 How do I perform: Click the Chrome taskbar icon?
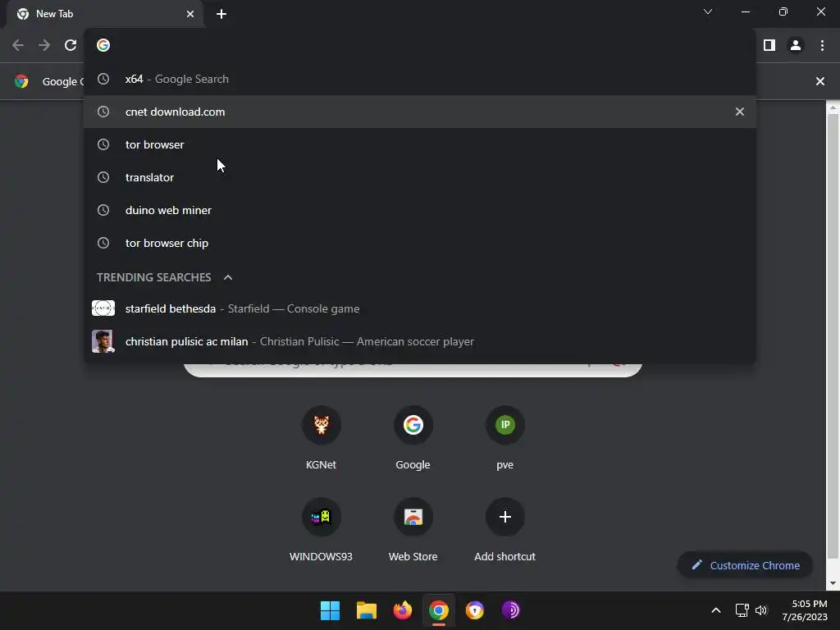pyautogui.click(x=438, y=610)
